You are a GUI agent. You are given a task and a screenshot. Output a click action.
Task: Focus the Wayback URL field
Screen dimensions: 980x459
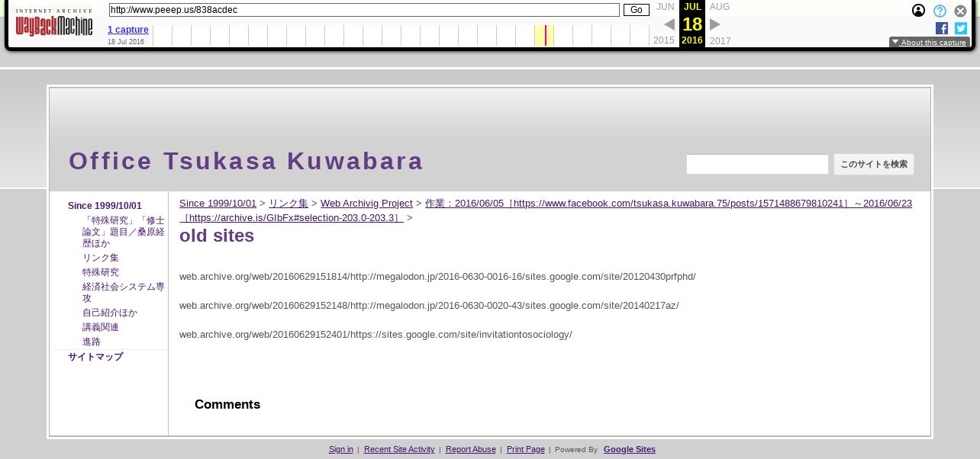click(x=364, y=10)
